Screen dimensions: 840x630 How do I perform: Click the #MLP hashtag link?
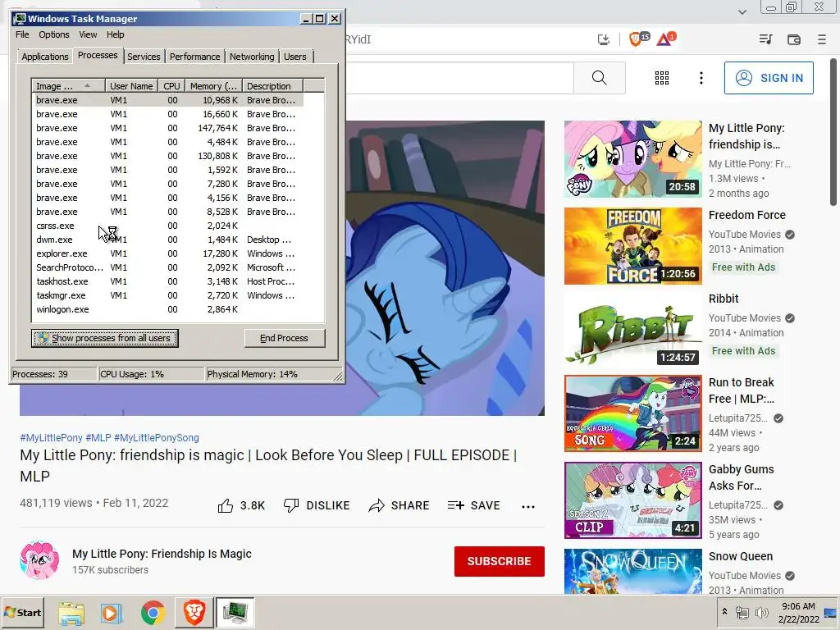(98, 438)
